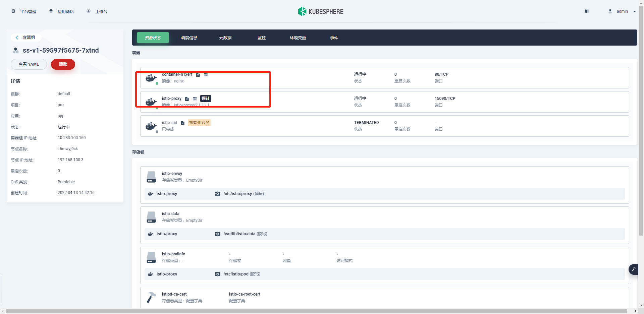This screenshot has height=314, width=644.
Task: Click the KubeSphere logo
Action: click(x=321, y=11)
